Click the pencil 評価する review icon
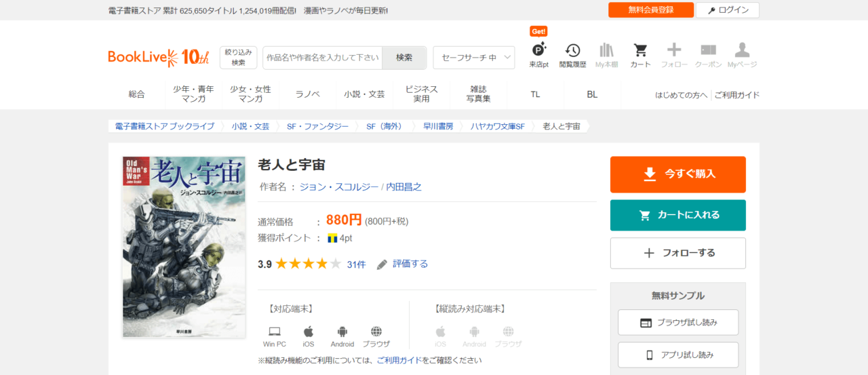The height and width of the screenshot is (375, 868). (x=382, y=264)
